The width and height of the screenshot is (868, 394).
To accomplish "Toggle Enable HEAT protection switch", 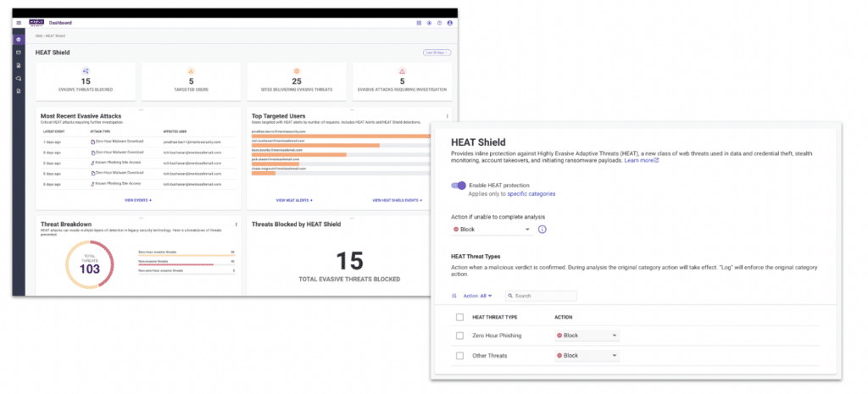I will point(459,185).
